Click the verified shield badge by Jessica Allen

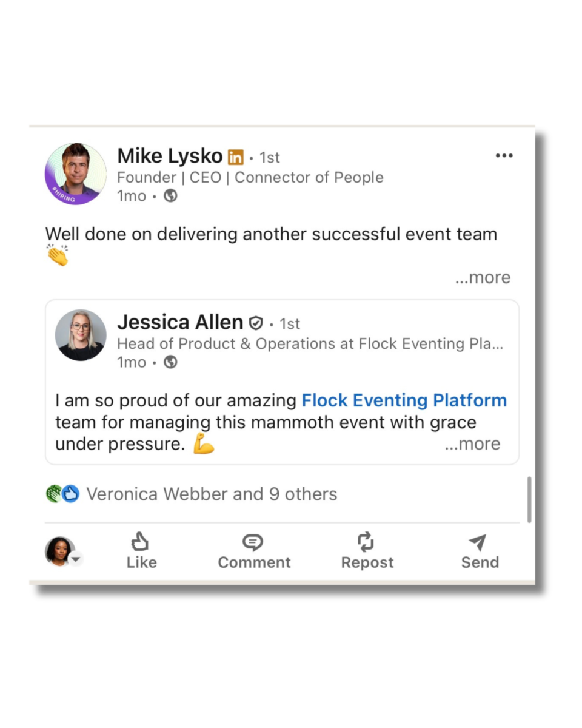pos(256,323)
